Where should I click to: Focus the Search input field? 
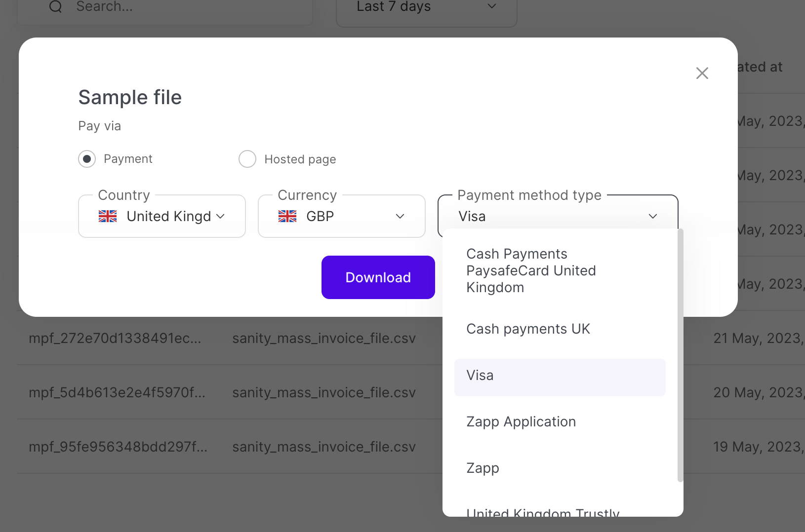[x=188, y=7]
